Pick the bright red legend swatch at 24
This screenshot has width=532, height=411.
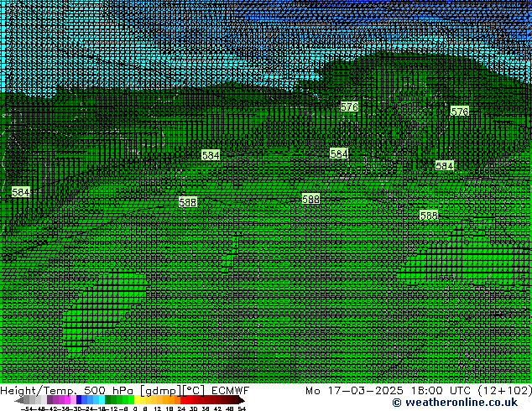[183, 400]
